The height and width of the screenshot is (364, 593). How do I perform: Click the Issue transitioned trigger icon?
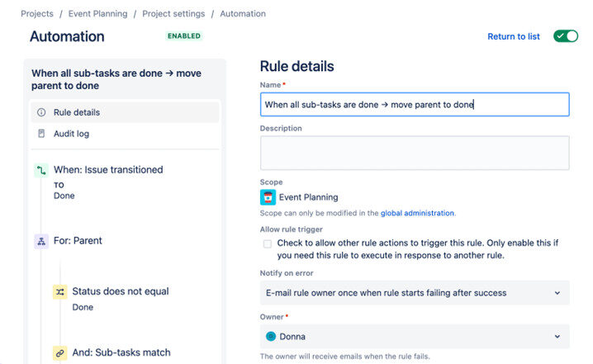pyautogui.click(x=41, y=170)
